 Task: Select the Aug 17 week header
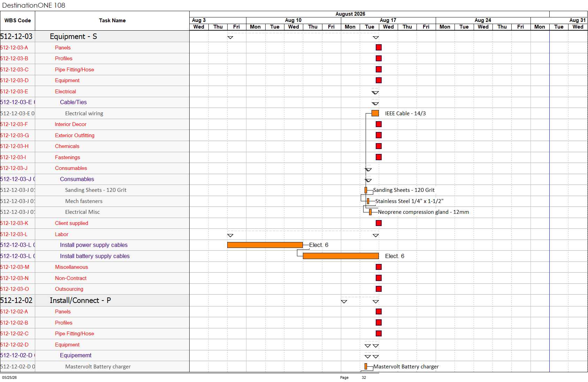(388, 20)
